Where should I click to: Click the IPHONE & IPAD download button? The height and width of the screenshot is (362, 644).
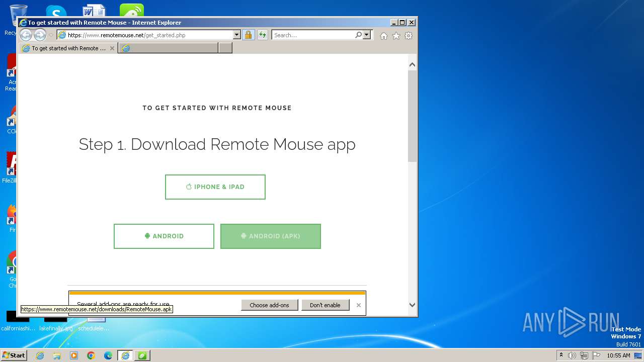215,187
